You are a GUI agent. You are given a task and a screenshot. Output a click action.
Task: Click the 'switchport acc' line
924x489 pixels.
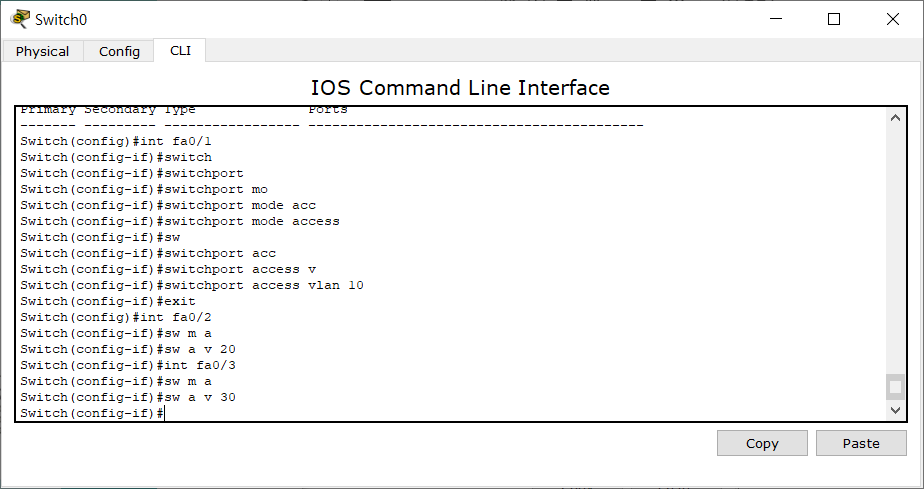coord(148,253)
